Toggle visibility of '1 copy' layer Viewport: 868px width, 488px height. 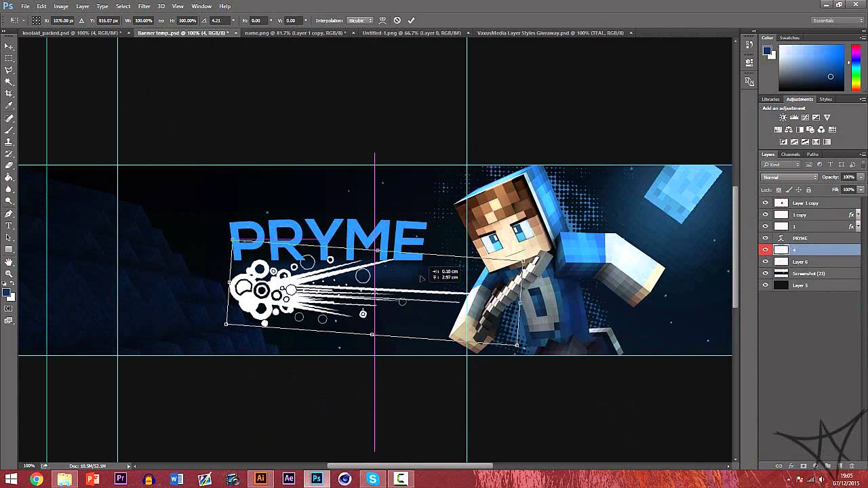pos(766,215)
